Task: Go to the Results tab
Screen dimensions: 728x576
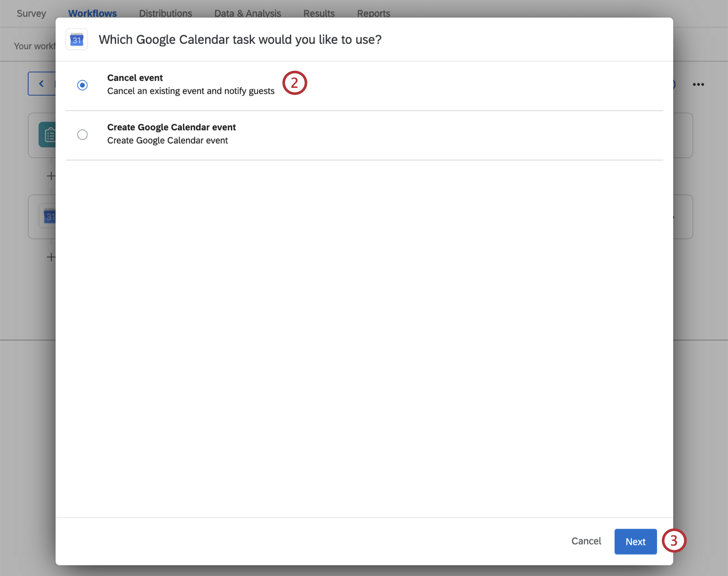Action: [x=319, y=13]
